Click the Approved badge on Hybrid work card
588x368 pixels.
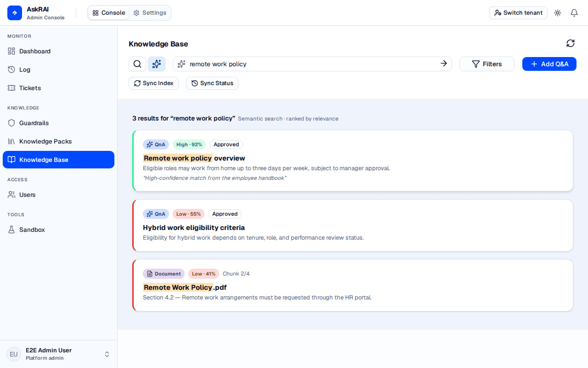(225, 214)
